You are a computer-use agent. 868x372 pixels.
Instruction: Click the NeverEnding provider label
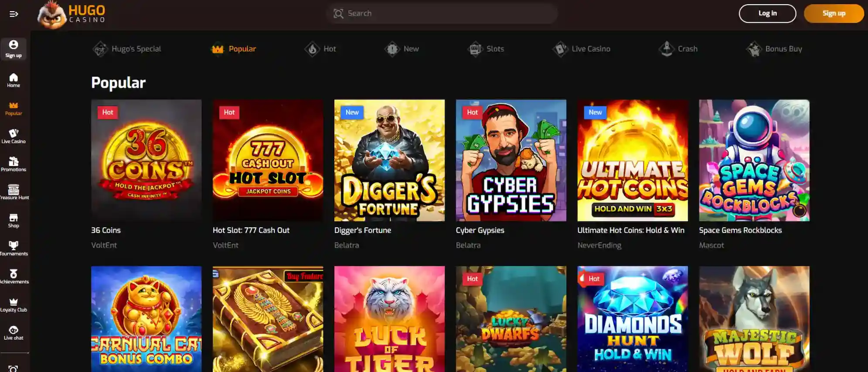pos(599,245)
